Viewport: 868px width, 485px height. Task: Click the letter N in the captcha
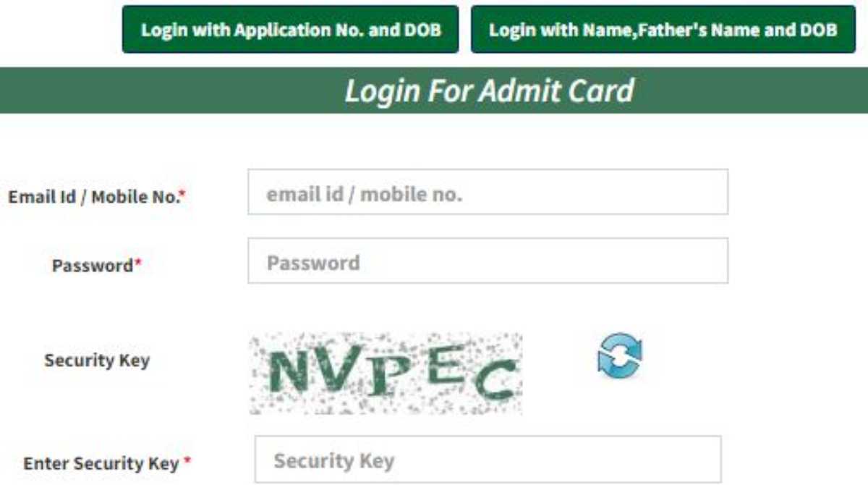(x=291, y=374)
